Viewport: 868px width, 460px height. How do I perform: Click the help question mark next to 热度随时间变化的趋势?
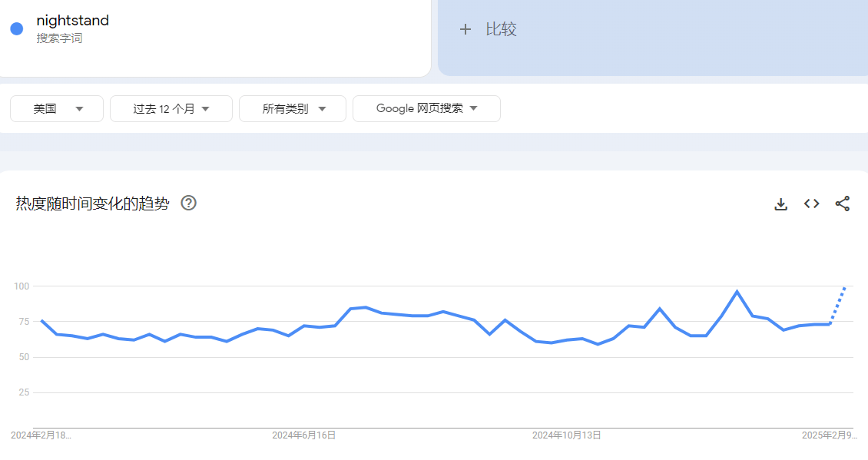click(x=189, y=204)
